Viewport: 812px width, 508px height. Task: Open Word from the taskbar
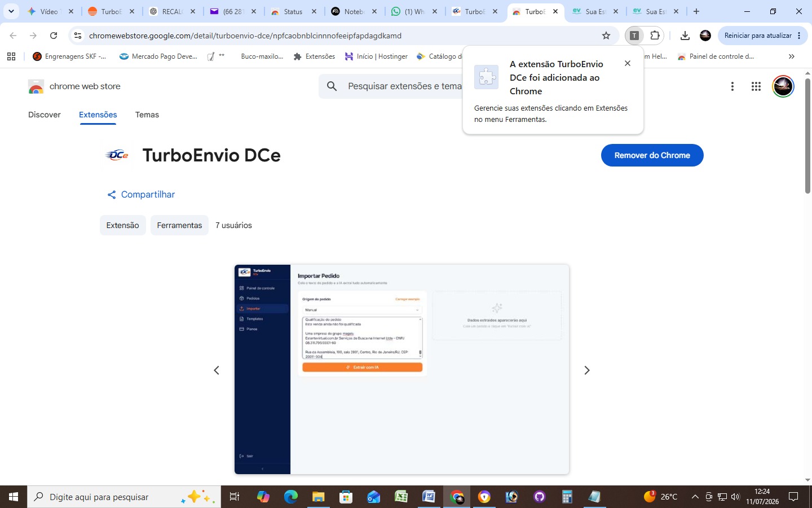click(429, 497)
